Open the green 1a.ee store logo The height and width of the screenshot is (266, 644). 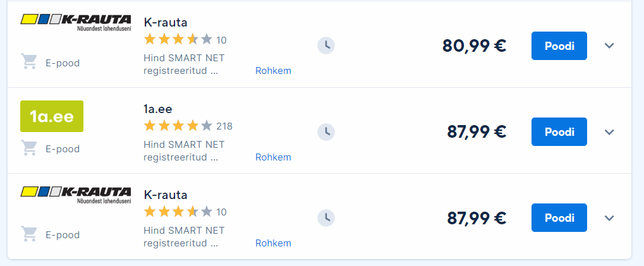tap(52, 116)
